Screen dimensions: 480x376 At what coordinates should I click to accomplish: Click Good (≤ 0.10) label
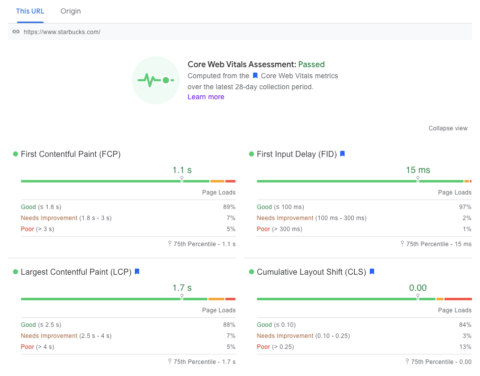coord(276,325)
